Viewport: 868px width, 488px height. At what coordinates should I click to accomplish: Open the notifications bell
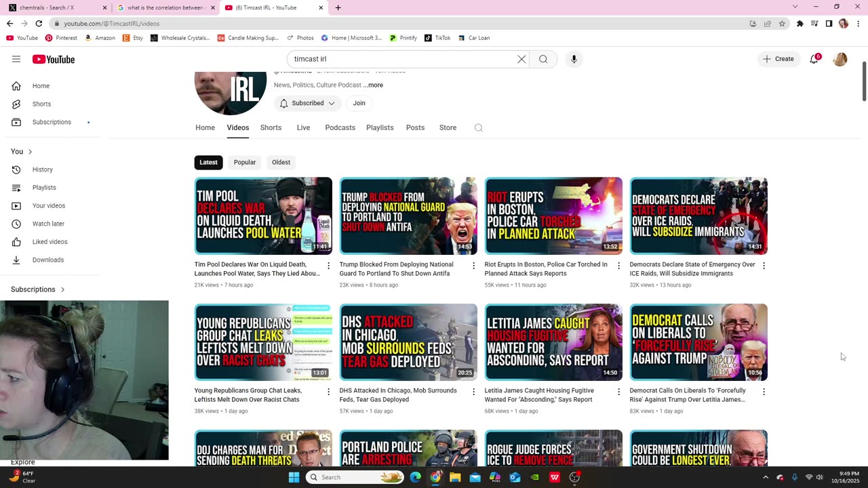tap(814, 59)
